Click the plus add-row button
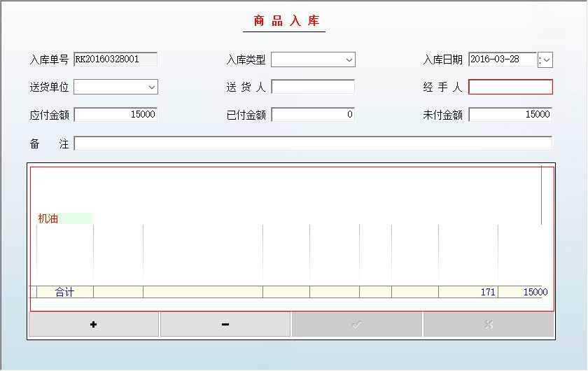Screen dimensions: 588x371 [x=94, y=325]
